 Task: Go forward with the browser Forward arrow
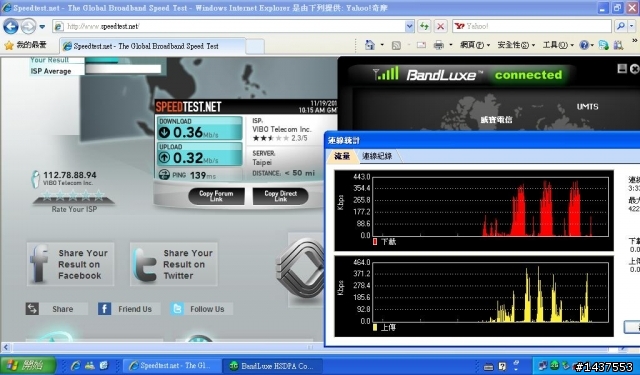29,27
